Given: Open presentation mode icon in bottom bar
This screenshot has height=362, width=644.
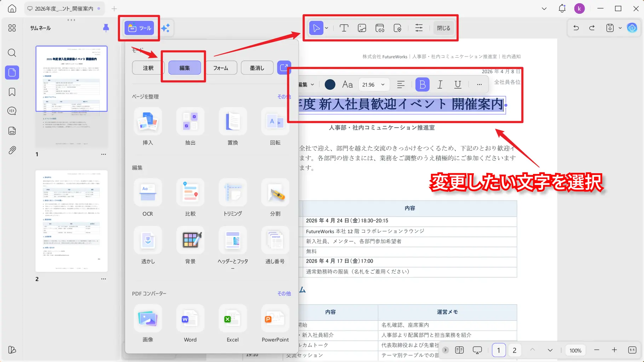Looking at the screenshot, I should (477, 350).
